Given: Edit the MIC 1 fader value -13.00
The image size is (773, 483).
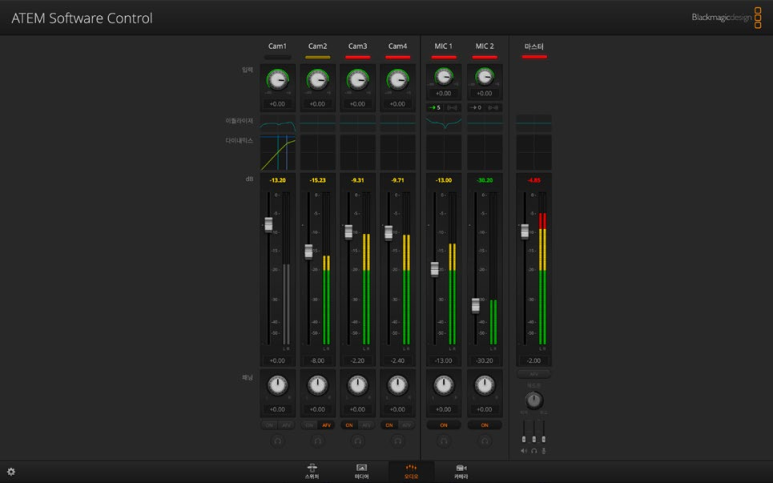Looking at the screenshot, I should [x=443, y=361].
